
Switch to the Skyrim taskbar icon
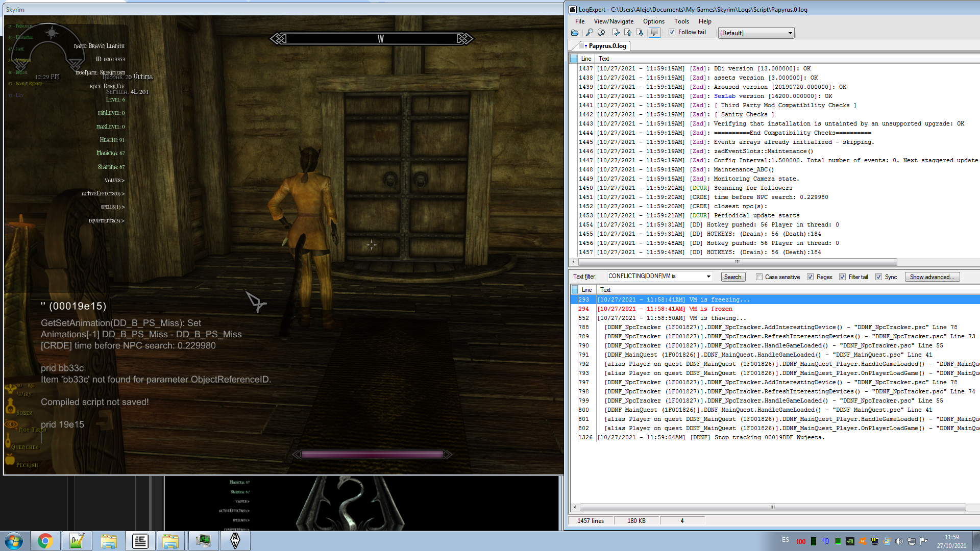(x=235, y=541)
